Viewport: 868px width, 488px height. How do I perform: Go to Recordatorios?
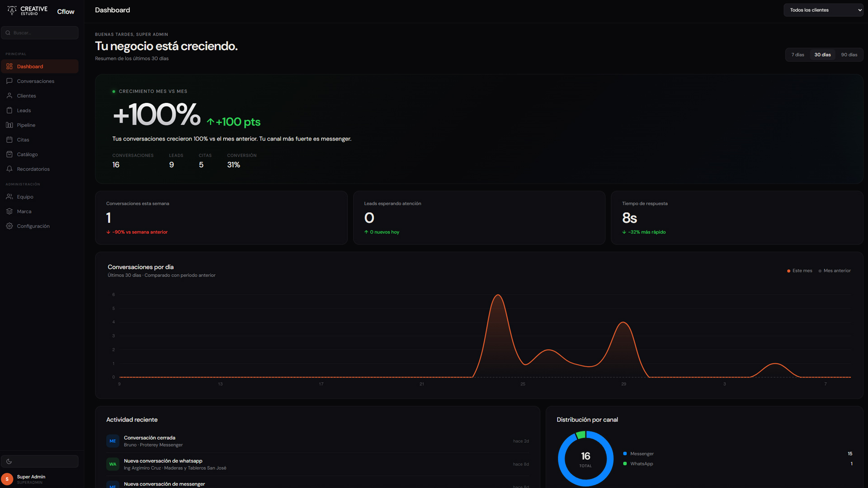click(40, 169)
